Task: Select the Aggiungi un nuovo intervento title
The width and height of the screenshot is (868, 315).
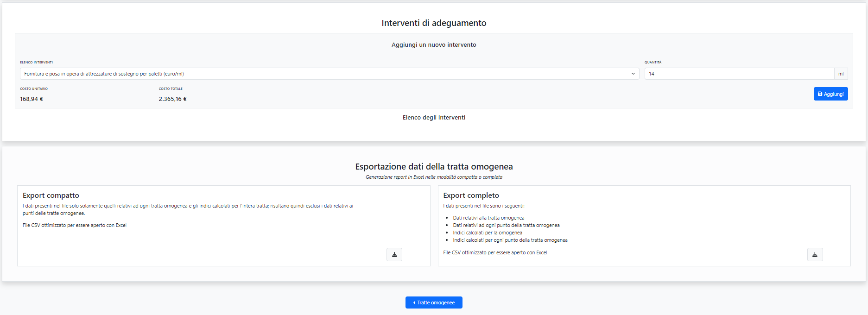Action: point(434,45)
